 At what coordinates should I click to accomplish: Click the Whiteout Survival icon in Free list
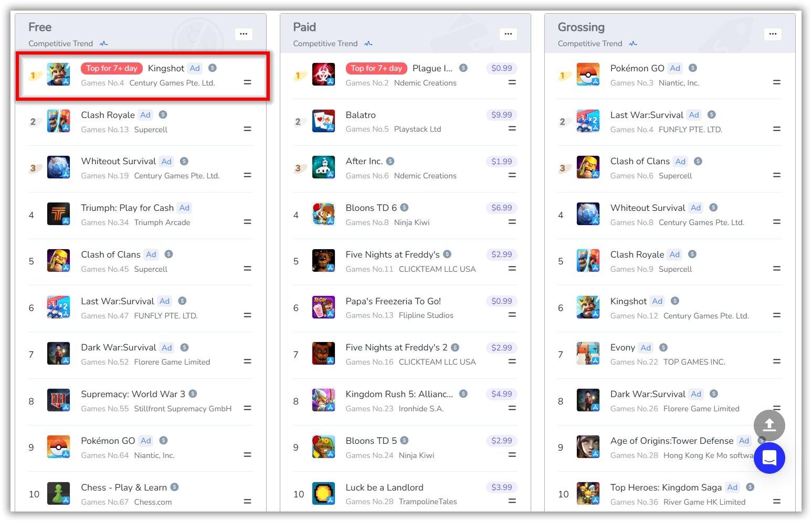click(58, 167)
